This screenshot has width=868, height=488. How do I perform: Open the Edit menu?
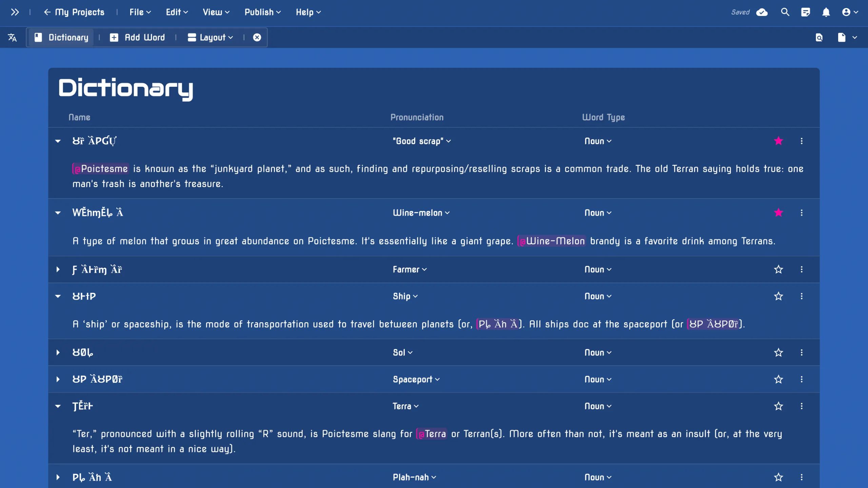[x=177, y=12]
